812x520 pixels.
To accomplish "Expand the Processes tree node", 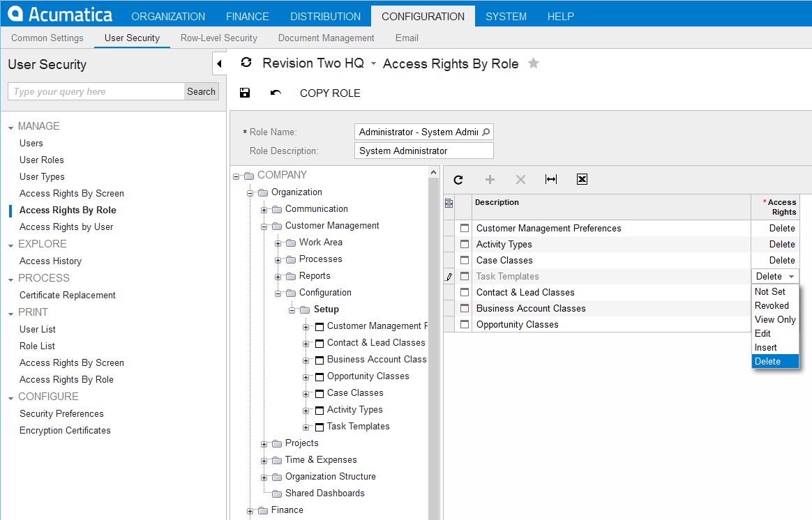I will [x=278, y=260].
